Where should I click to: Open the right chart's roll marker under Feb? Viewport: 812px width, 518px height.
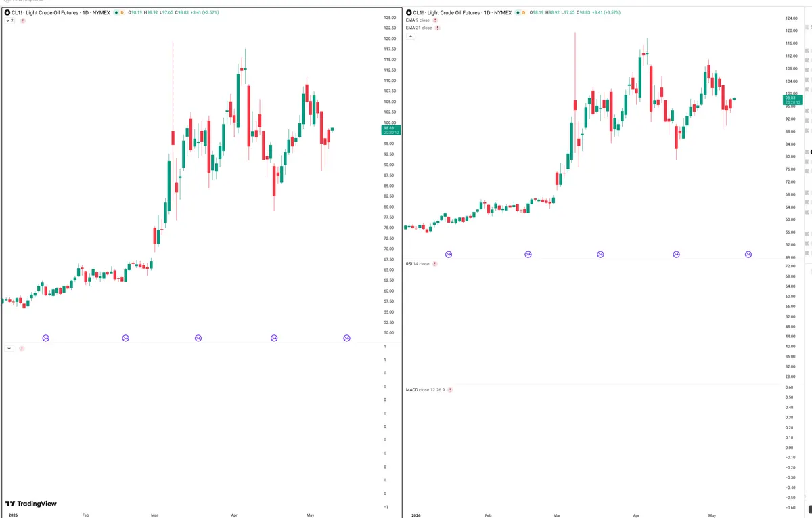528,254
